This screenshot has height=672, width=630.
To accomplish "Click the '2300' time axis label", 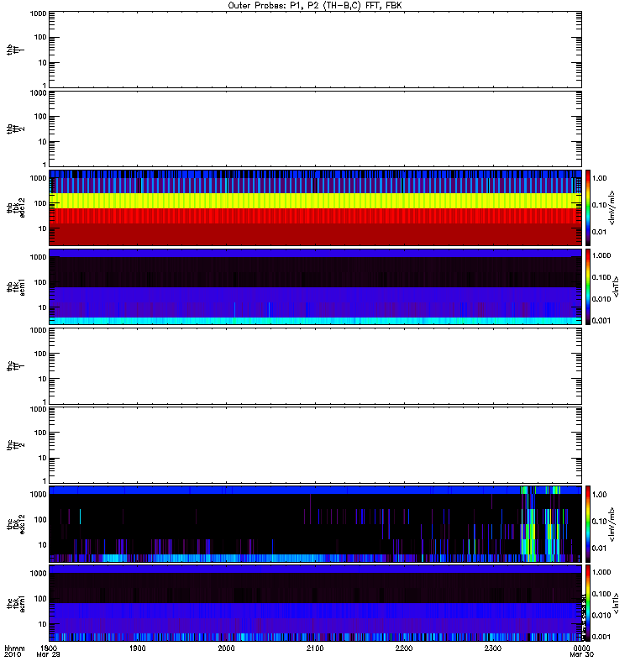I will tap(493, 648).
